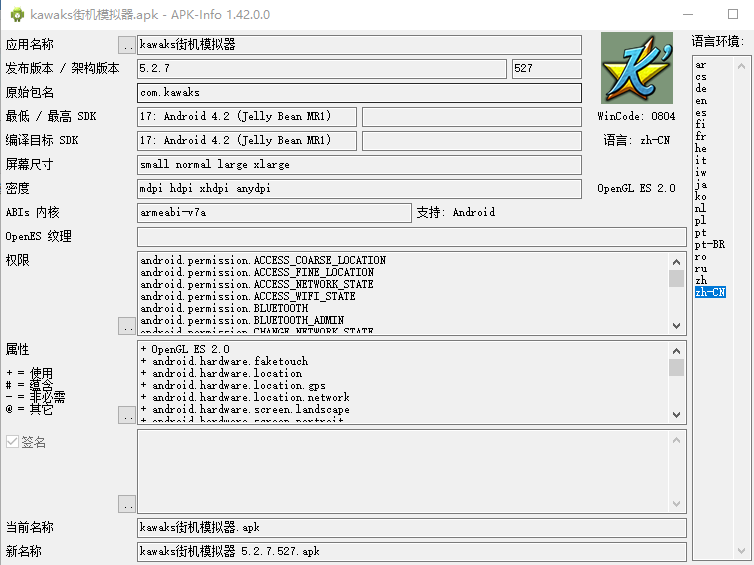Click scroll up arrow in attributes list
The height and width of the screenshot is (565, 754).
(x=677, y=351)
